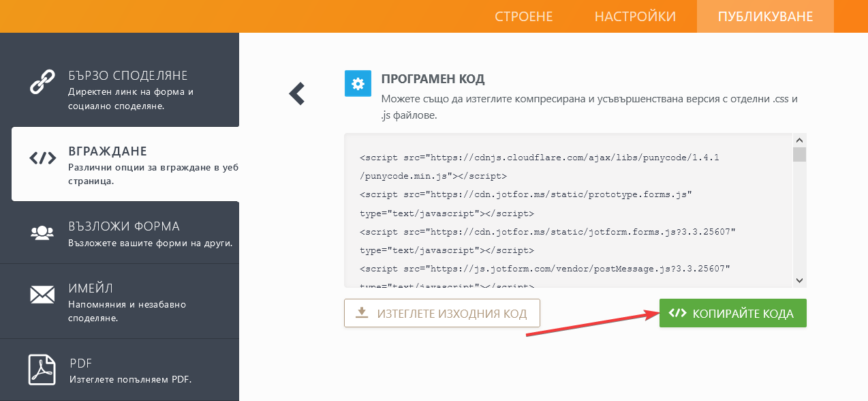Click the scroll down arrow of code box
This screenshot has width=868, height=401.
tap(800, 280)
